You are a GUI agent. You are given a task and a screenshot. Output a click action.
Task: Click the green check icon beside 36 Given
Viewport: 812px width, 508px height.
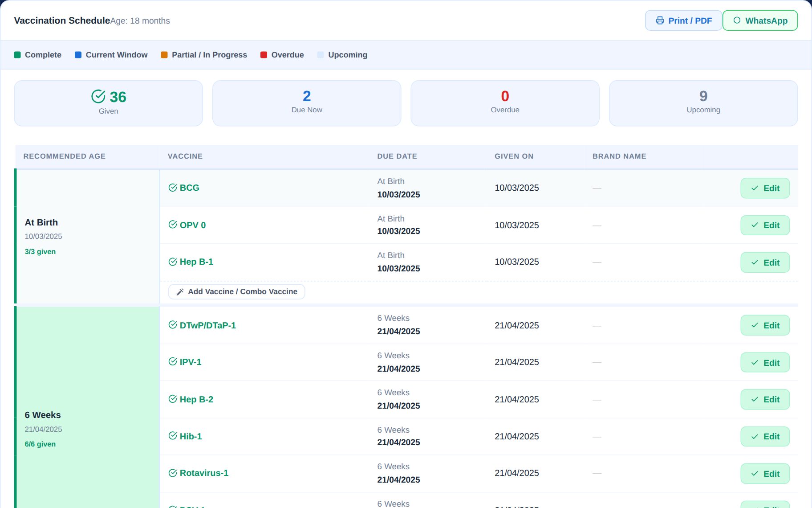98,96
